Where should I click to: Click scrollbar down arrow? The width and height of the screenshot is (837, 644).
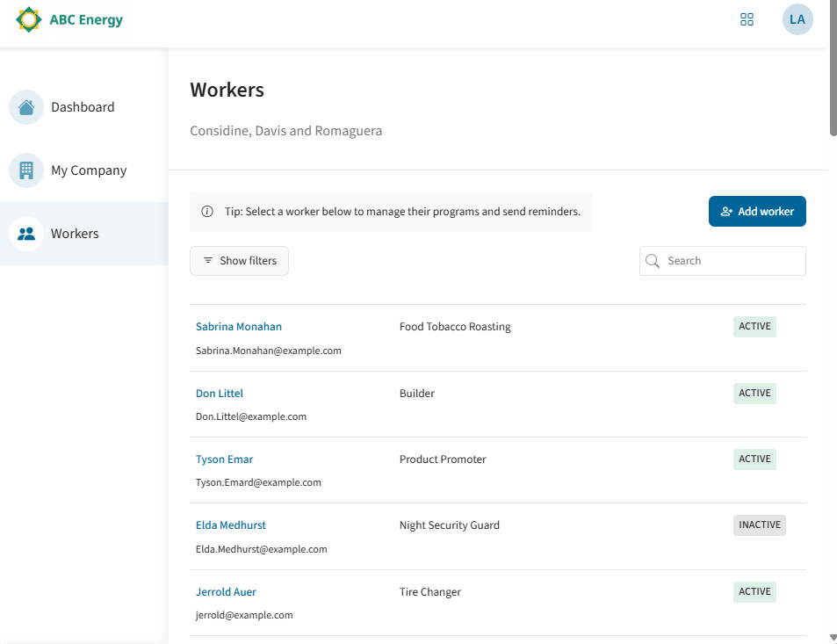(x=833, y=638)
